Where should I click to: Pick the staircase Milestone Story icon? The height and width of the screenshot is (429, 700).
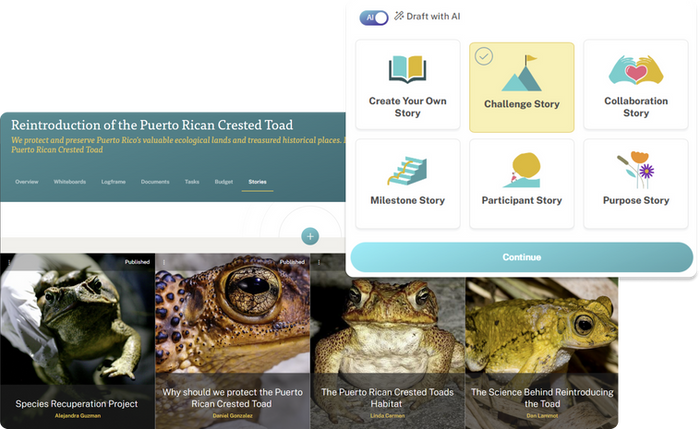click(407, 171)
